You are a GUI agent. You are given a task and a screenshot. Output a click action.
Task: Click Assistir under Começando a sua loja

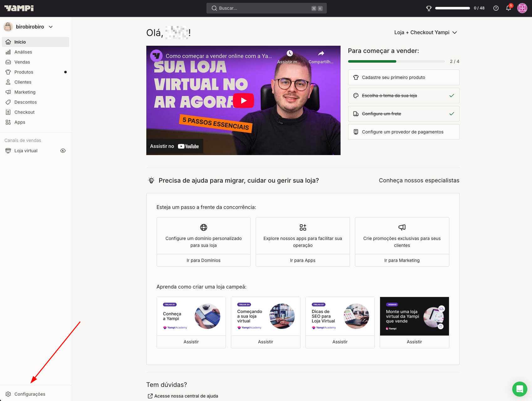point(266,342)
